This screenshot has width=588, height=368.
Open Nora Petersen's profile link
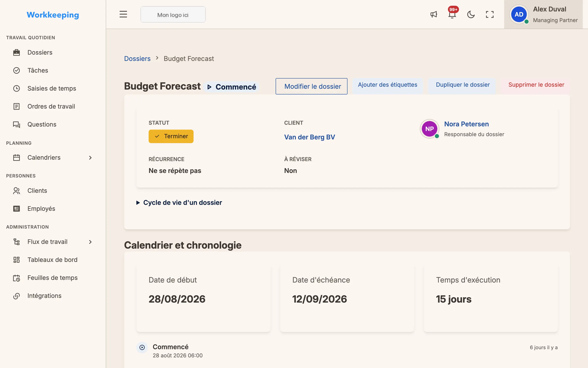466,124
